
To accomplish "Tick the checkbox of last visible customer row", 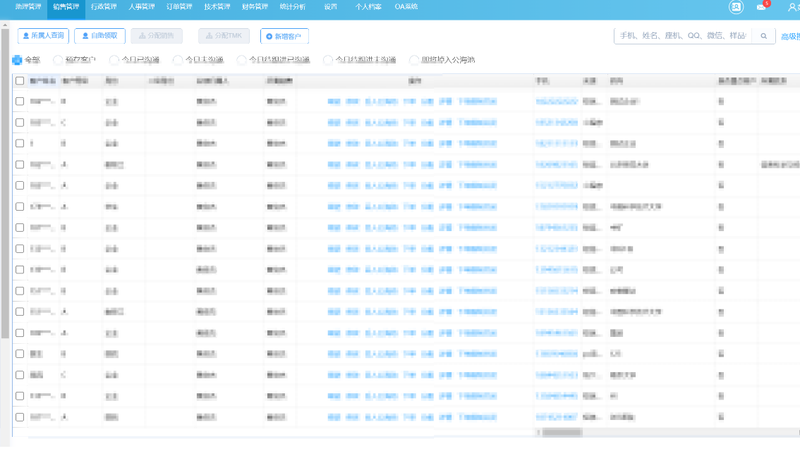I will [x=20, y=417].
